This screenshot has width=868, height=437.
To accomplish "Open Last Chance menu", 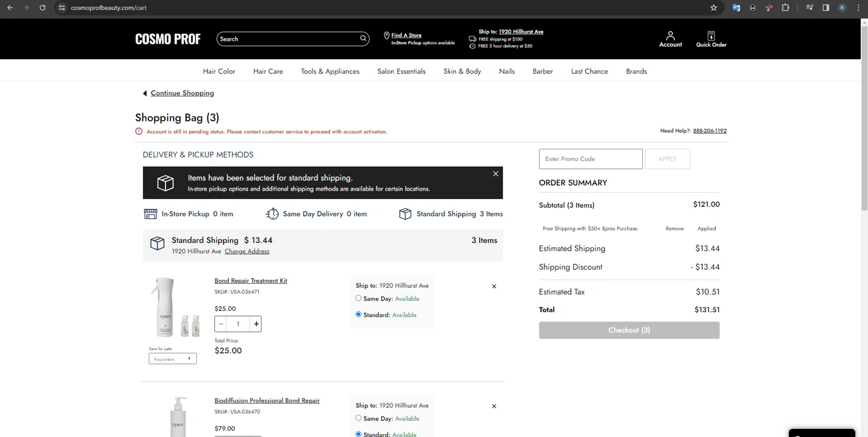I will [589, 71].
